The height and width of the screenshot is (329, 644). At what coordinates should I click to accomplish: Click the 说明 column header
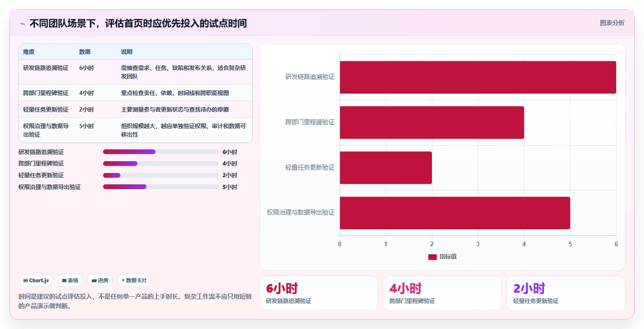click(x=127, y=52)
